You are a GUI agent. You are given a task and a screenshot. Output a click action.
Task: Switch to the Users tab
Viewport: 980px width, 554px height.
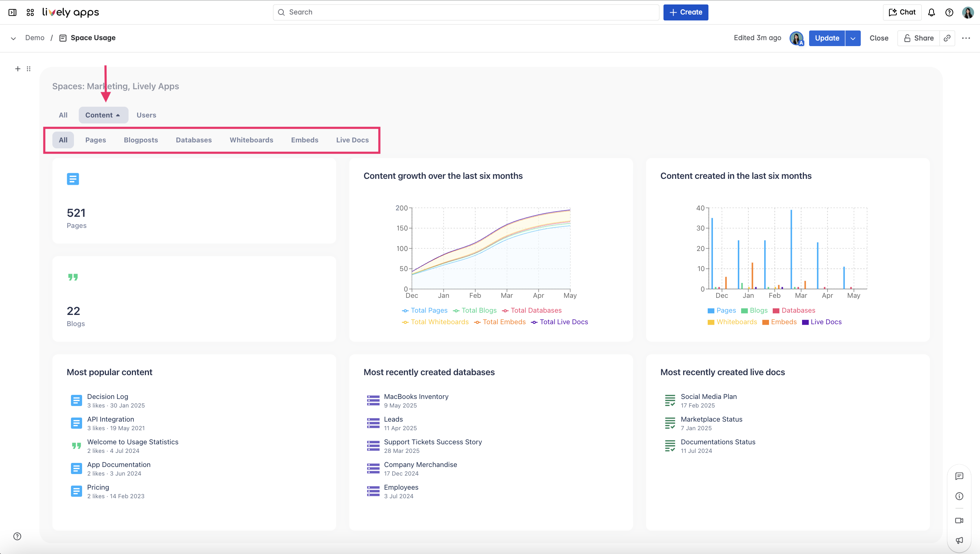[146, 115]
